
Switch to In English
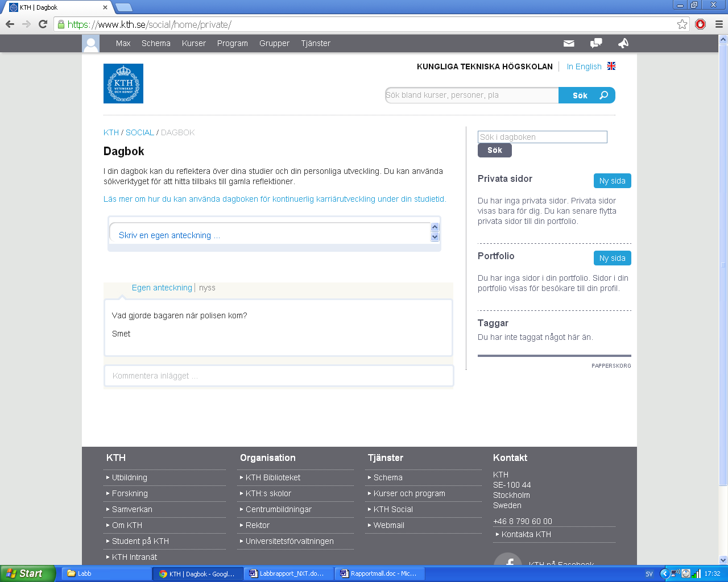pos(584,66)
